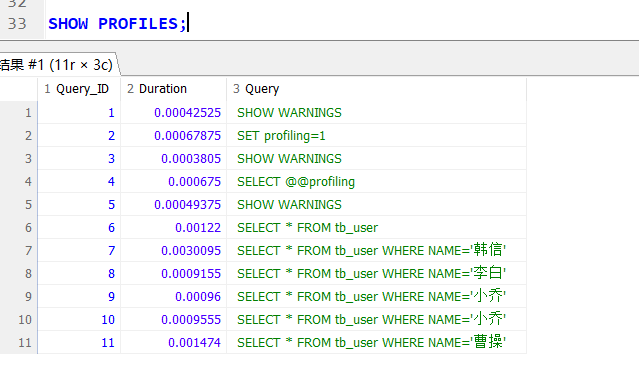Viewport: 639px width, 392px height.
Task: Click Query_ID cell with value 8
Action: click(x=79, y=273)
